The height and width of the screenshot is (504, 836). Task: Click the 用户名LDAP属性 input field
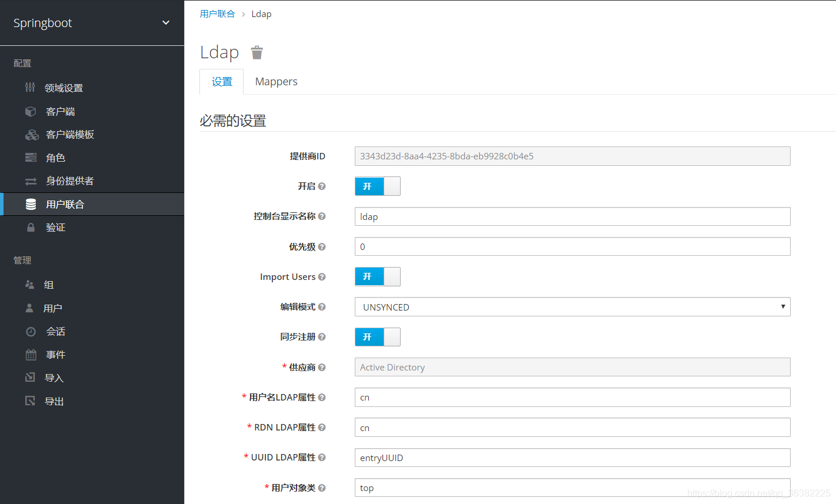tap(572, 398)
